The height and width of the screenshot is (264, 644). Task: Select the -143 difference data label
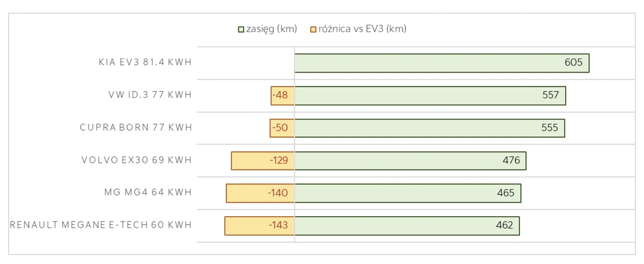click(278, 225)
